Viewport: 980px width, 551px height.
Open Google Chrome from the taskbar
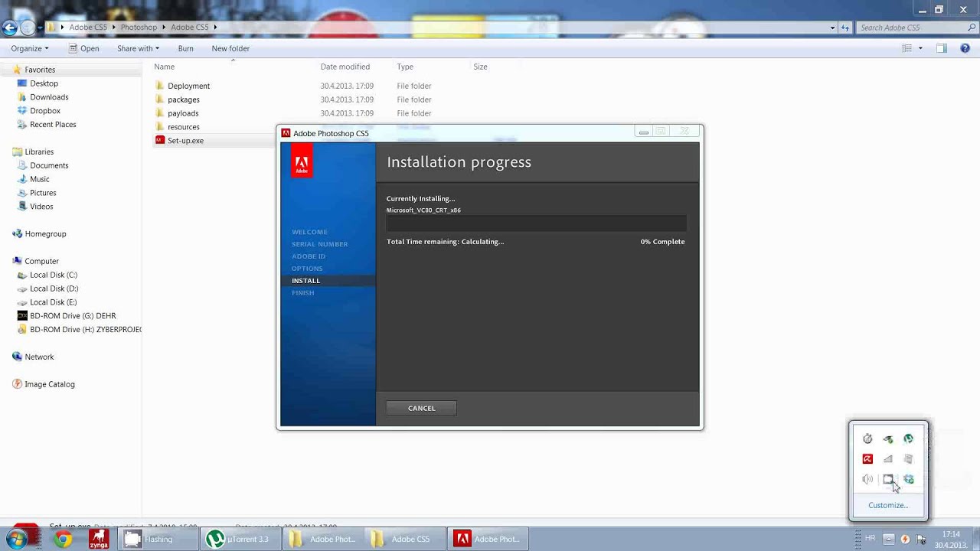tap(63, 539)
